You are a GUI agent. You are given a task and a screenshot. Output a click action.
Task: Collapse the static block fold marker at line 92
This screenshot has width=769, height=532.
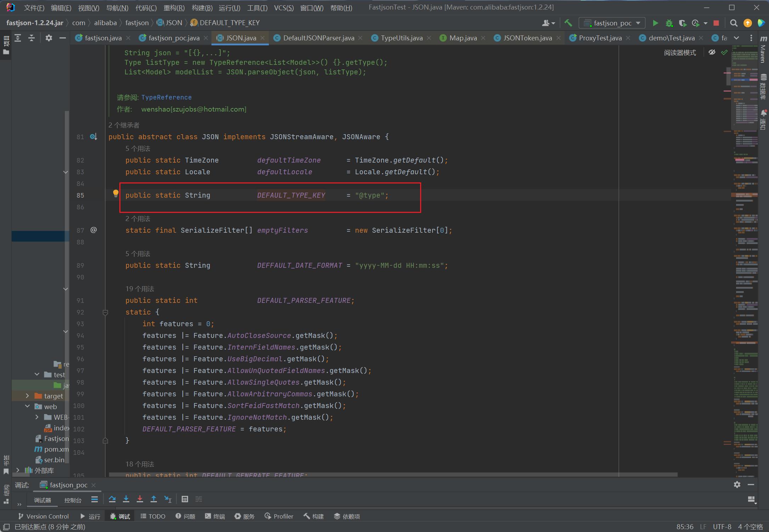[105, 312]
